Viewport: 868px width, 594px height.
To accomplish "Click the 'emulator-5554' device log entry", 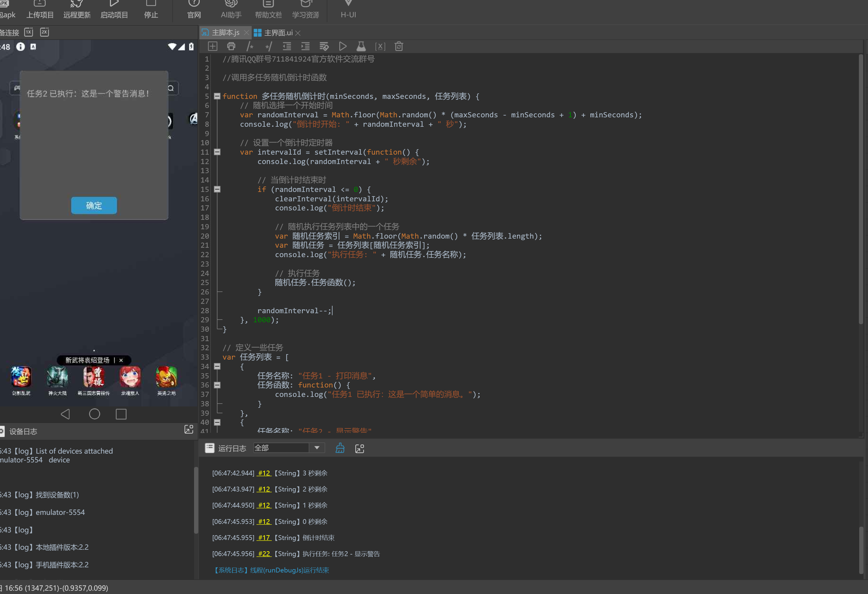I will pyautogui.click(x=60, y=512).
